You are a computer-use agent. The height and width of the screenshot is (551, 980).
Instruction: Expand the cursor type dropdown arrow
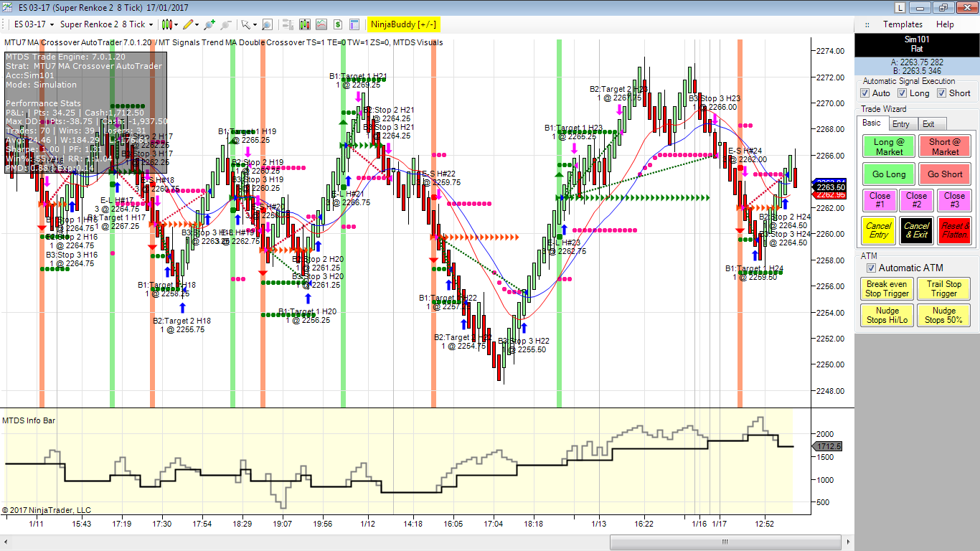255,24
